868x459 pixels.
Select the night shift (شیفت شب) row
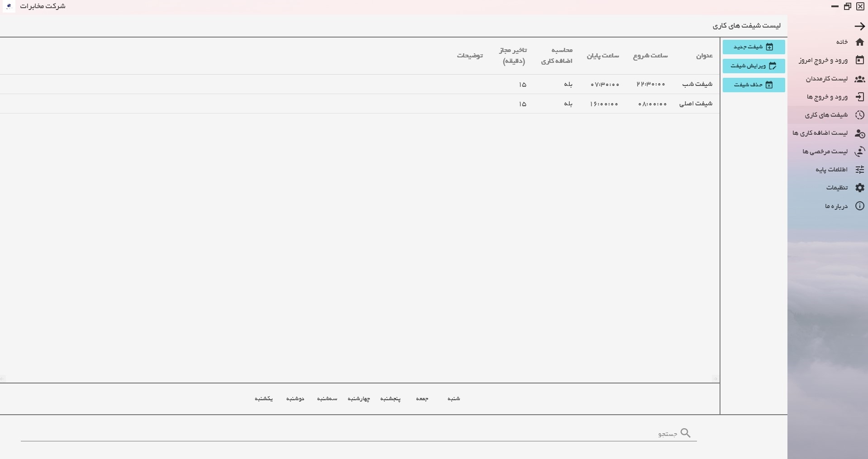click(x=697, y=85)
